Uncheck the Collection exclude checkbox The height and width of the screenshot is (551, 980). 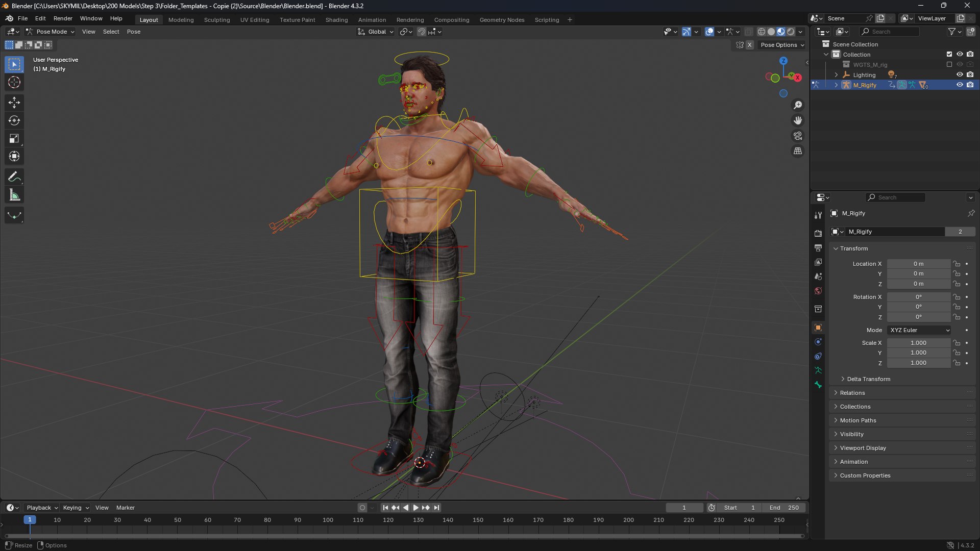tap(949, 55)
